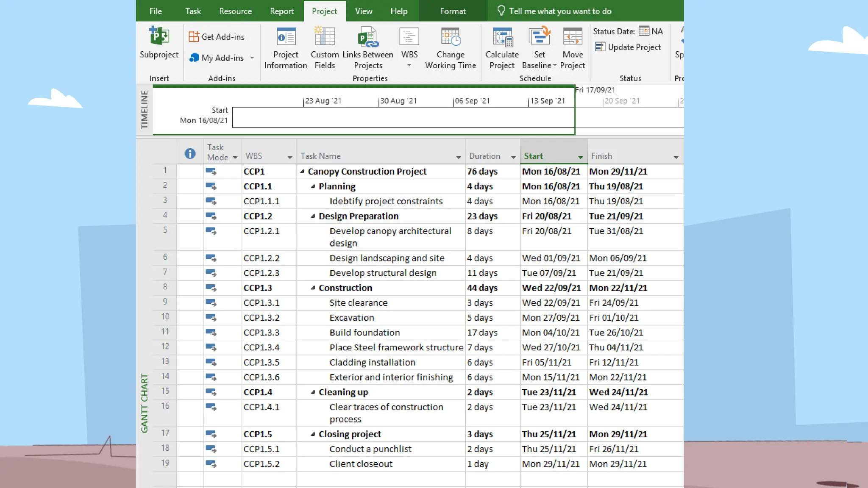Click the Move Project icon
This screenshot has width=868, height=488.
coord(572,37)
